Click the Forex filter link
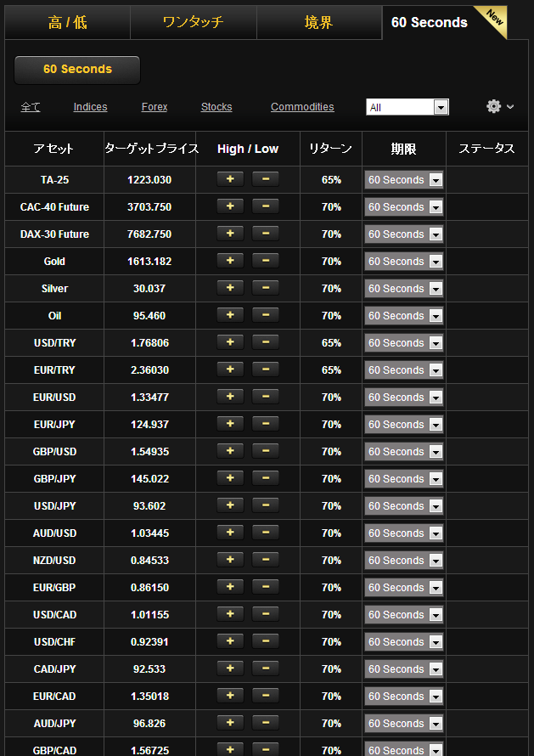Image resolution: width=534 pixels, height=756 pixels. (x=154, y=107)
